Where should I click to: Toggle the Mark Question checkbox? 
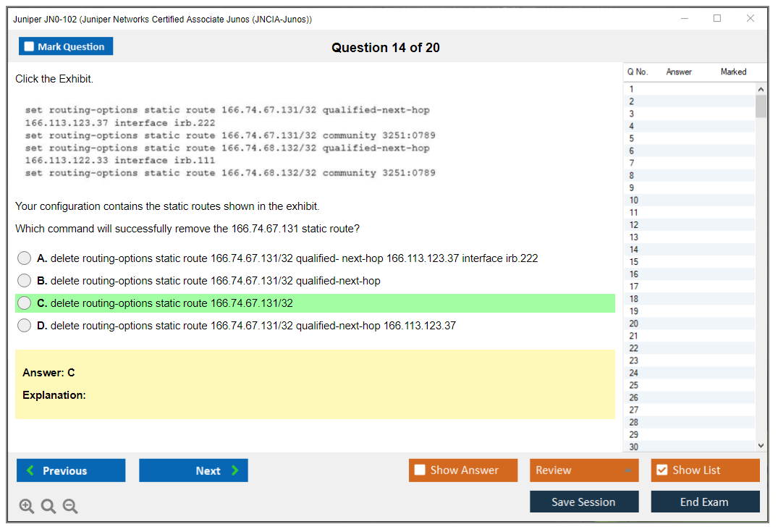pos(30,46)
